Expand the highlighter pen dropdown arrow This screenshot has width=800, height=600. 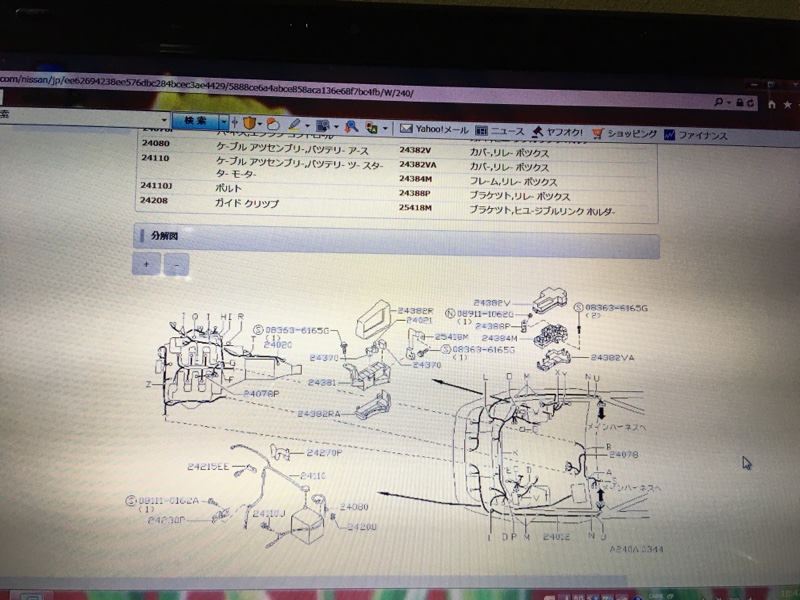[307, 126]
